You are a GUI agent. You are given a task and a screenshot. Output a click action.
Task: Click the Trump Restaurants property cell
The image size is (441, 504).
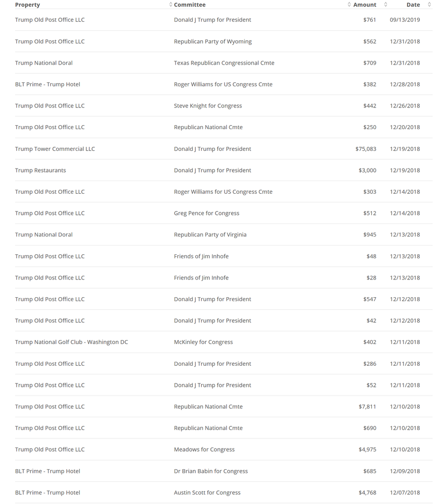pyautogui.click(x=40, y=171)
